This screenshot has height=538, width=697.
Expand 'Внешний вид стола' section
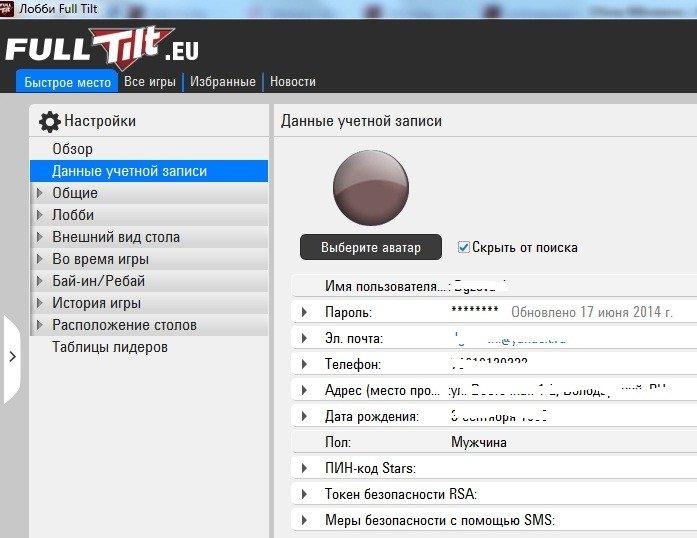(x=40, y=237)
